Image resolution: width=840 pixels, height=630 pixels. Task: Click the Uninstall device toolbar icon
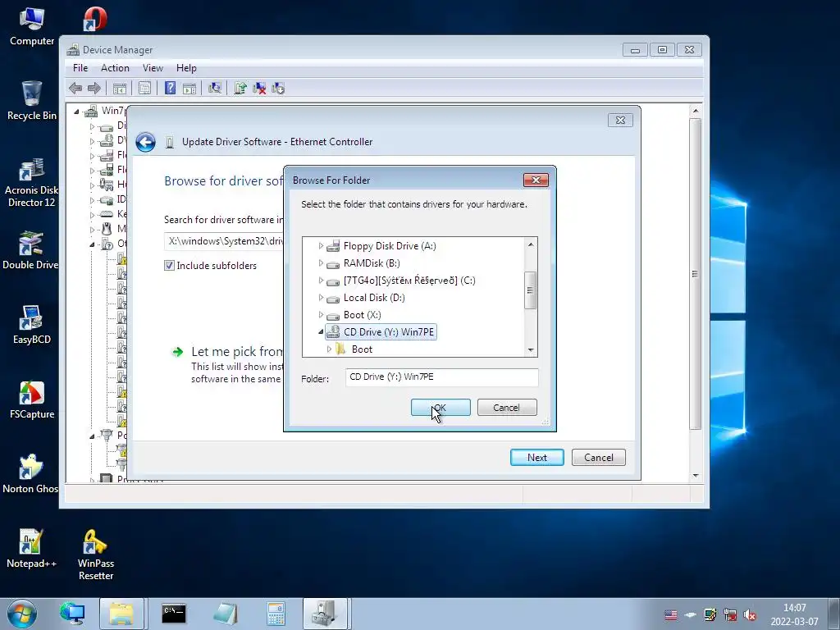259,89
